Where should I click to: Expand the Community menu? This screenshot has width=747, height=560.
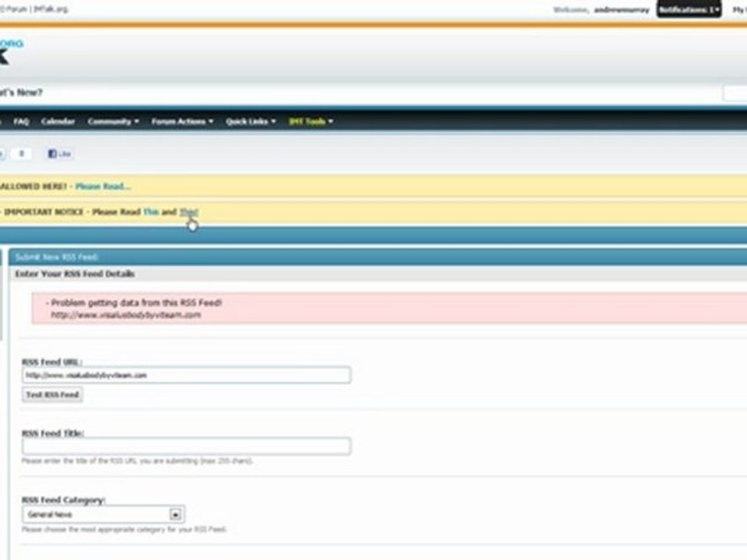pyautogui.click(x=114, y=121)
